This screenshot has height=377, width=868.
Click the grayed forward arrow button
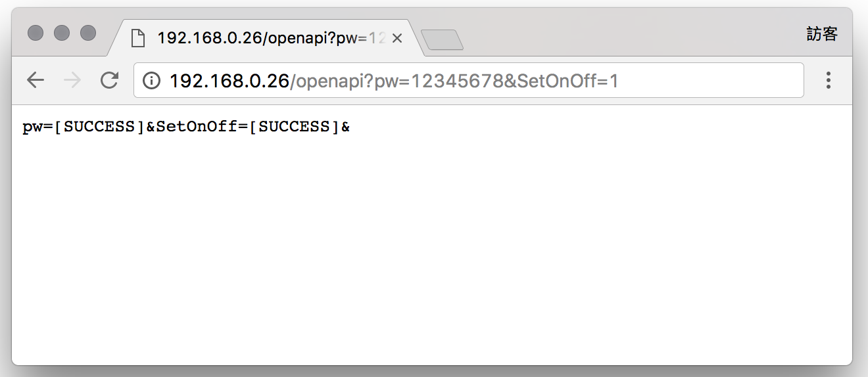tap(72, 80)
